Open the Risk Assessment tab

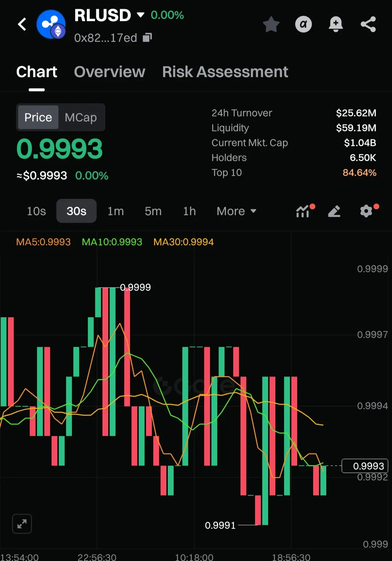coord(225,72)
